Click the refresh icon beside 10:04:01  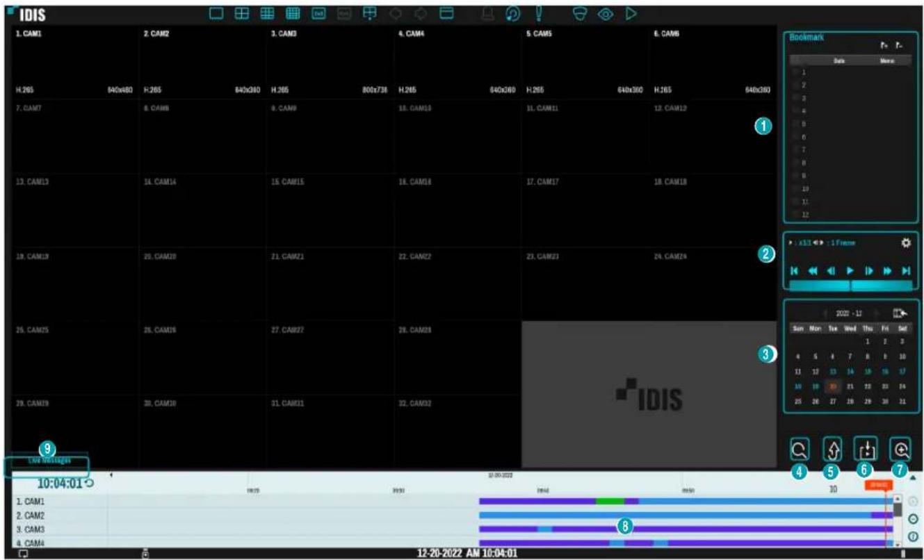click(89, 483)
